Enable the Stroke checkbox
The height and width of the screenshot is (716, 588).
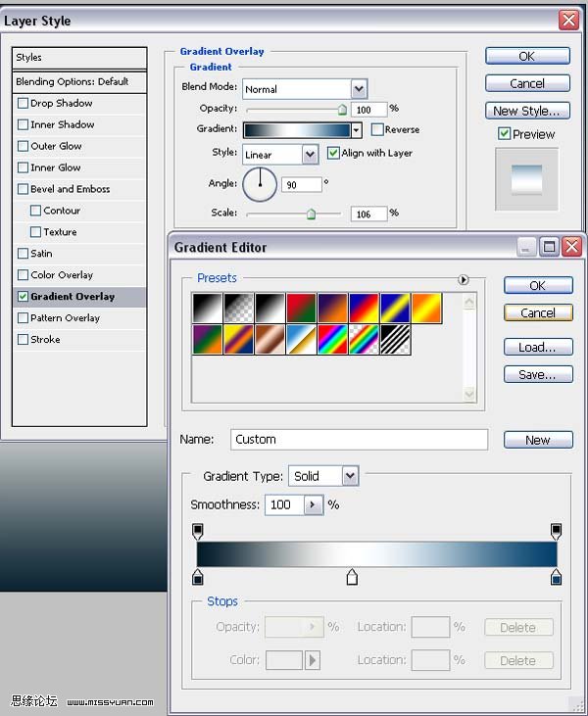click(x=23, y=339)
